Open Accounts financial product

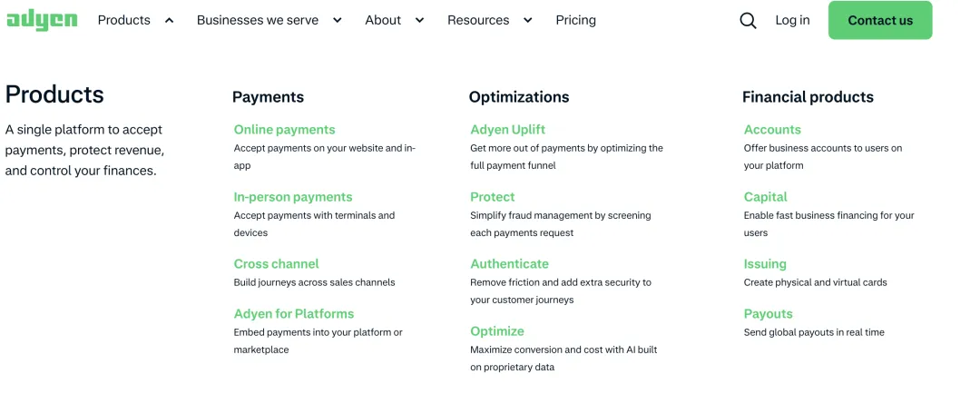(x=772, y=130)
